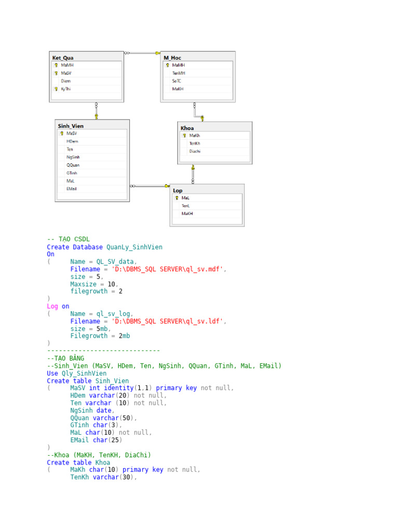Click the 'MaL char(10) not null,' line
399x532 pixels.
point(111,433)
